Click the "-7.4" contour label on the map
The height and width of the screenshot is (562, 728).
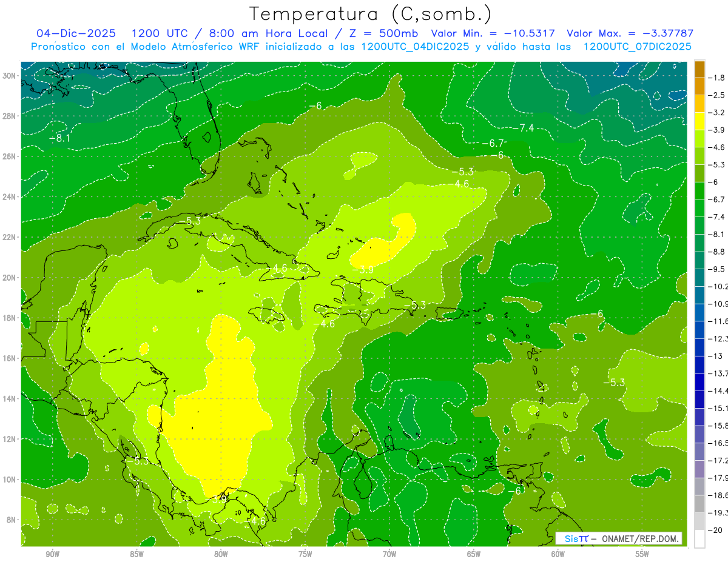(x=523, y=127)
